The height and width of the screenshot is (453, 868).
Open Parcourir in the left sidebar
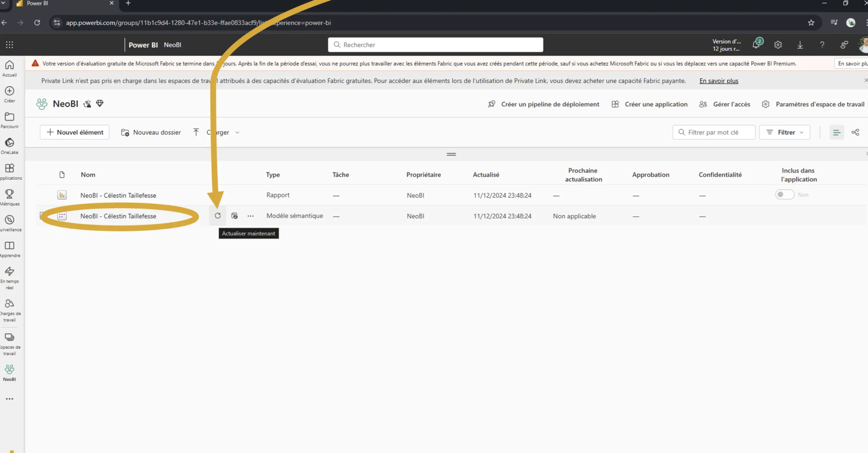pyautogui.click(x=10, y=120)
